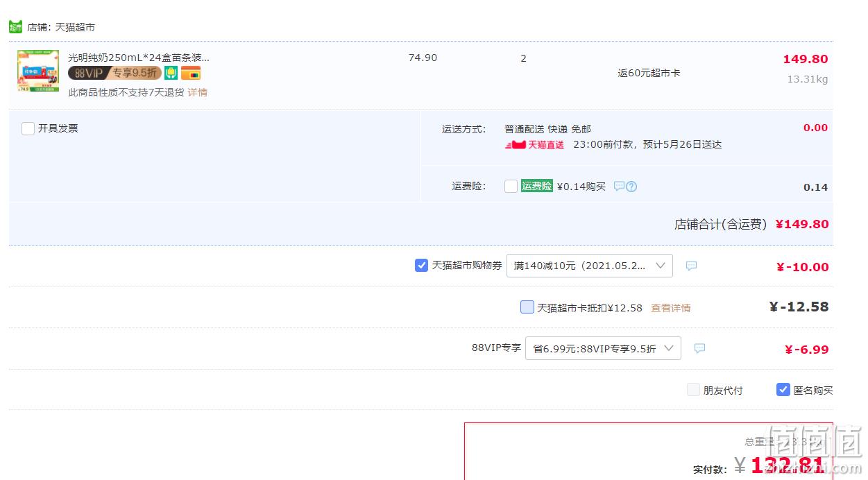
Task: Click the insurance amount 0.14 at the row's right end
Action: click(x=816, y=187)
